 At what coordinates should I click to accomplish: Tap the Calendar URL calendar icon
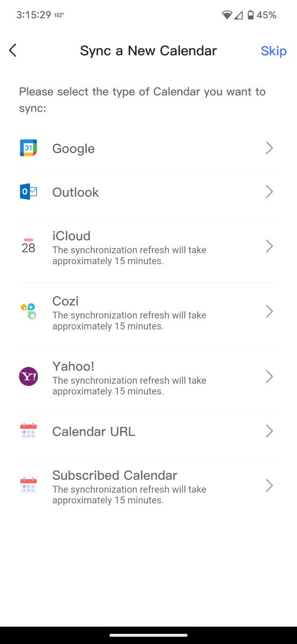pos(28,431)
